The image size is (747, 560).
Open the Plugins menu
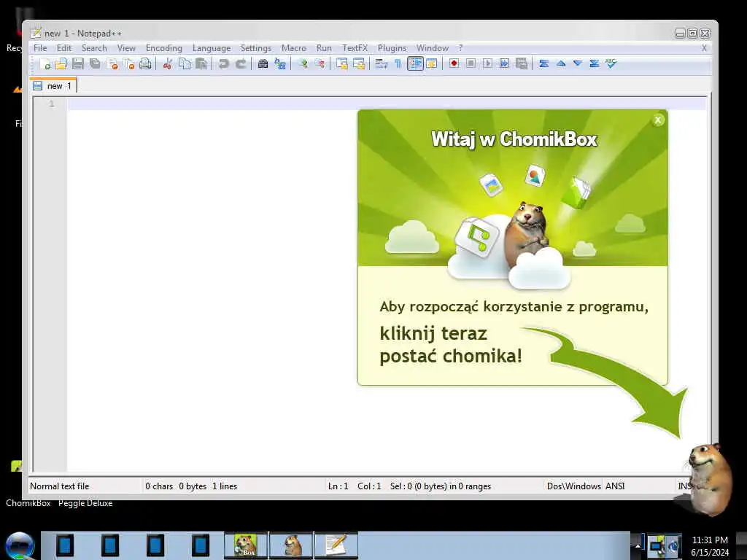click(x=392, y=48)
